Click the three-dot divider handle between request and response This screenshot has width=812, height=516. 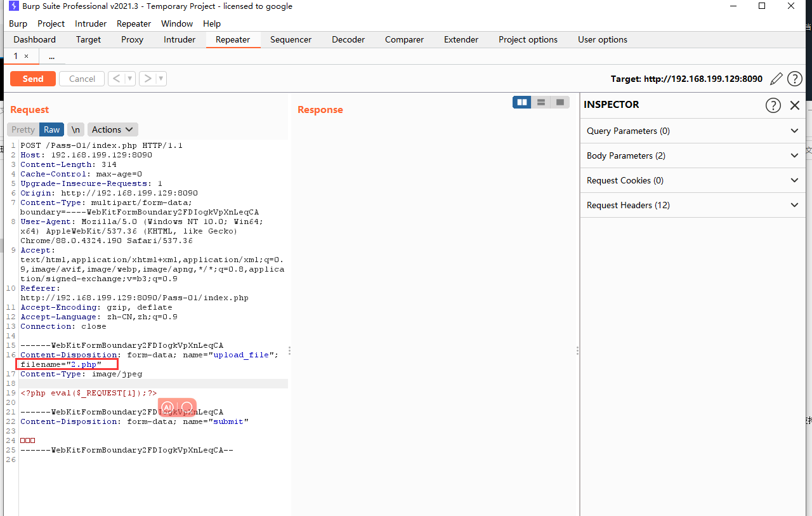(290, 350)
